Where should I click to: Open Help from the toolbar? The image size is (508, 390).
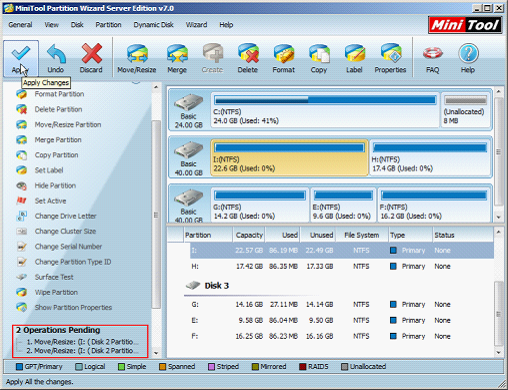click(x=468, y=58)
